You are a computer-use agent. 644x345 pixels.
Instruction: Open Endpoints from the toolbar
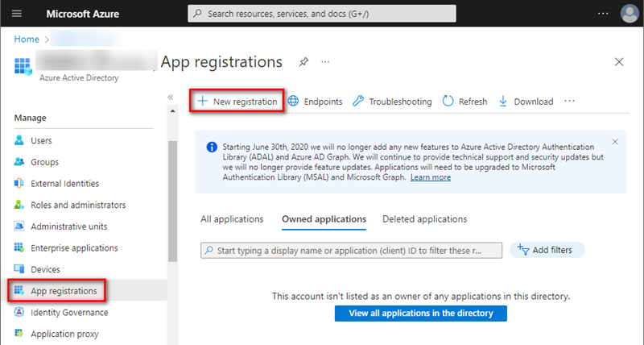(315, 102)
